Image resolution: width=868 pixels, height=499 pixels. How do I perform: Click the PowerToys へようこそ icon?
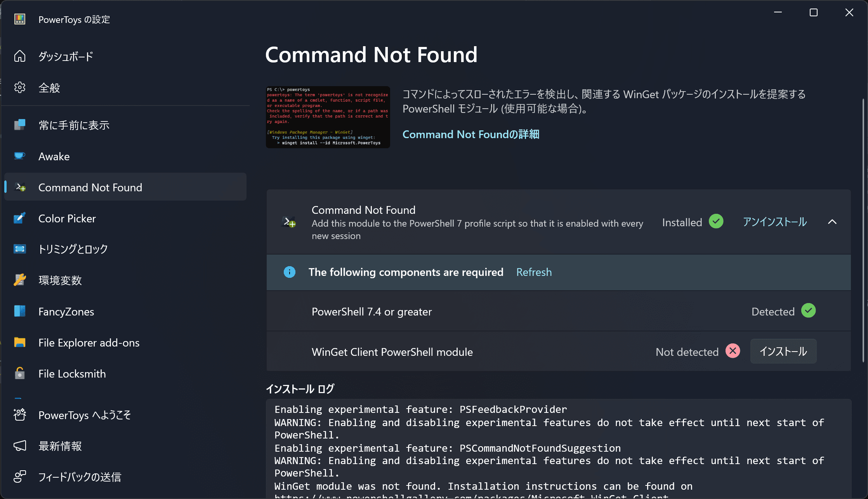(x=20, y=415)
